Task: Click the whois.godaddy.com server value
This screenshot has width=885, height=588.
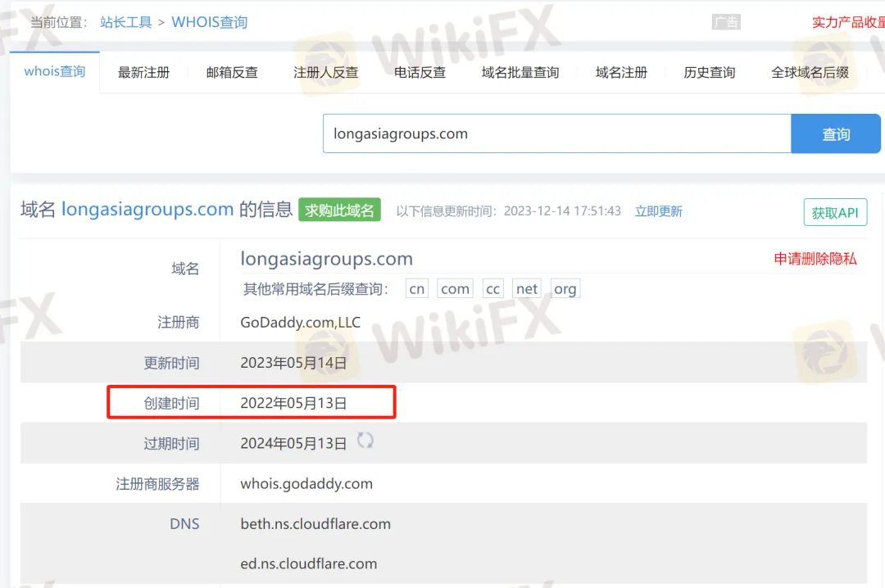Action: [306, 484]
